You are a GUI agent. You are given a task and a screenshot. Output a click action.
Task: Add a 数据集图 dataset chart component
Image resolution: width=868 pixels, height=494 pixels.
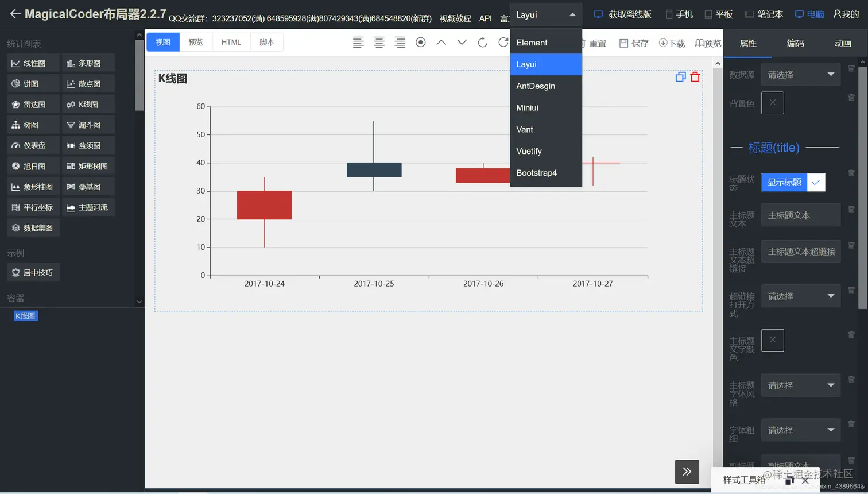click(33, 228)
